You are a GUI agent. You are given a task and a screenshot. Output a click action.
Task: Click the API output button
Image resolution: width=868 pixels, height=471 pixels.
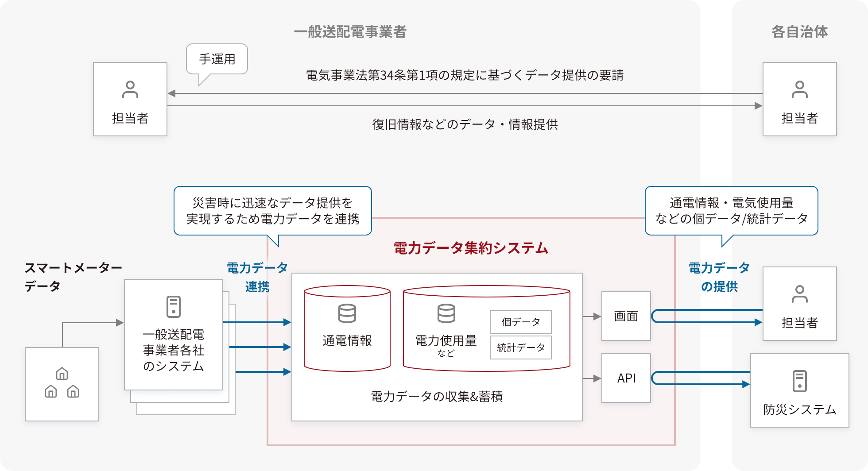[626, 378]
